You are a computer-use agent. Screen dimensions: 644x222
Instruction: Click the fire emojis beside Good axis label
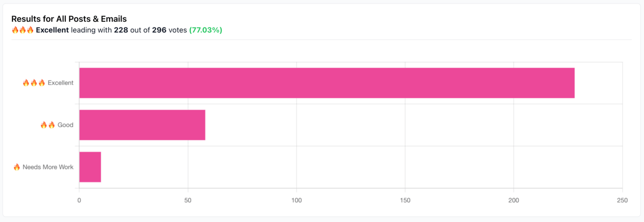[x=48, y=125]
